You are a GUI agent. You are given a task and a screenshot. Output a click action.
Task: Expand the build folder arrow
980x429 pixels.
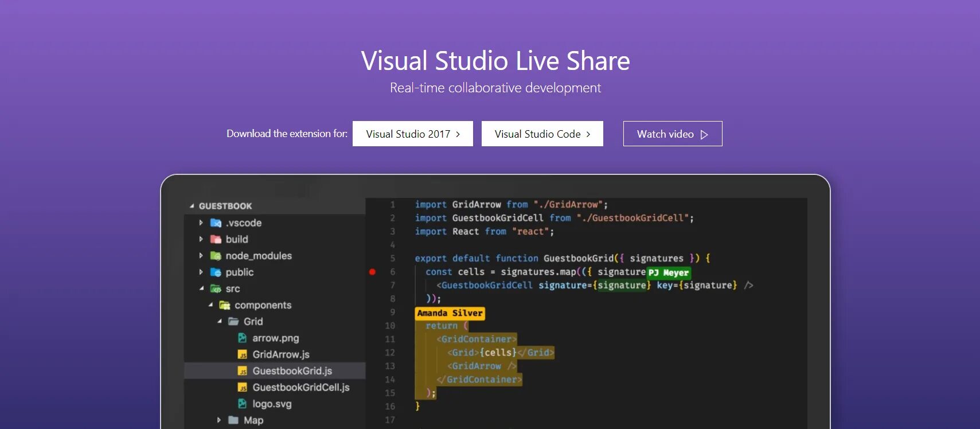pyautogui.click(x=201, y=239)
